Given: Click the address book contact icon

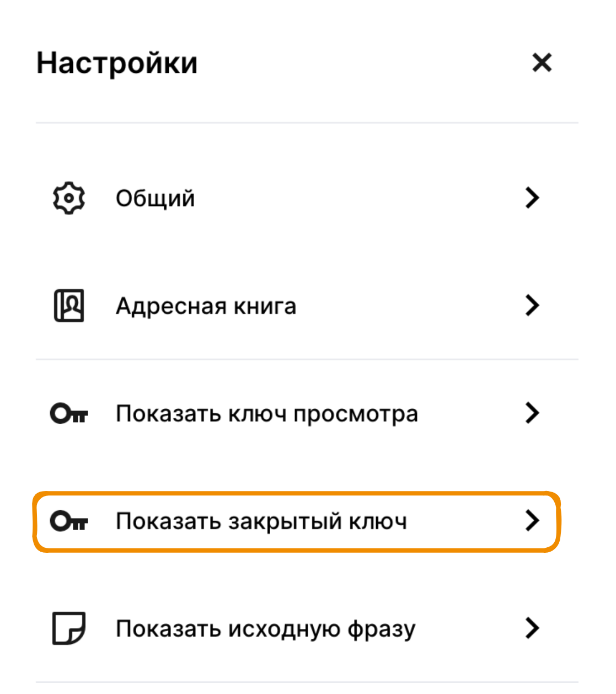Looking at the screenshot, I should pos(68,305).
